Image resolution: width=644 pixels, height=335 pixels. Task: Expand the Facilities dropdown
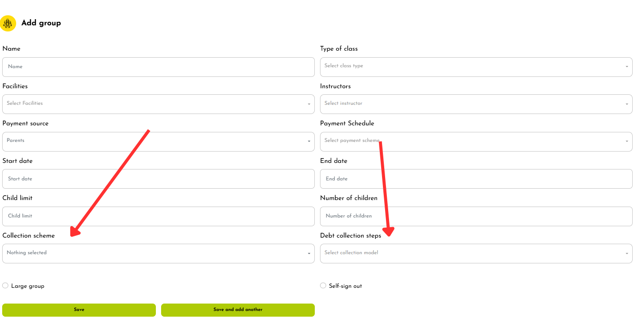coord(158,104)
